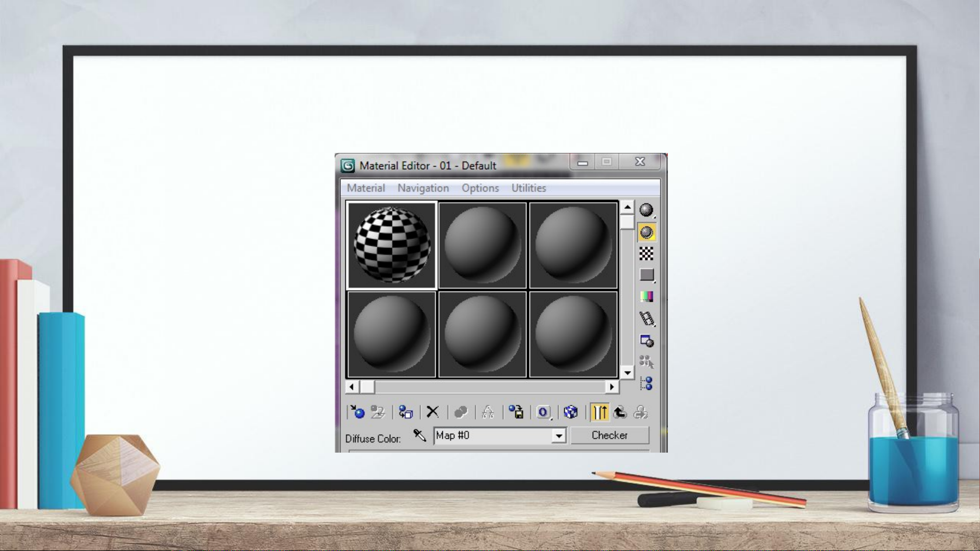Toggle the checkered Background for sample slots
980x551 pixels.
[x=646, y=254]
